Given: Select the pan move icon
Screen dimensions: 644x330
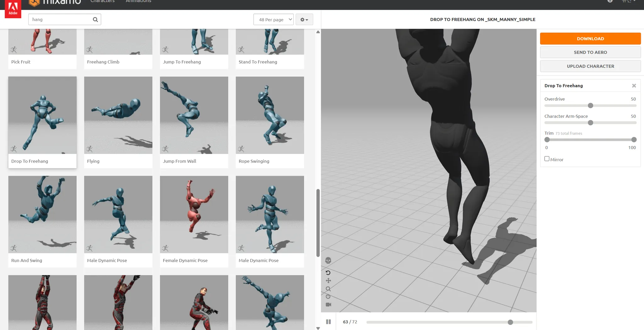Looking at the screenshot, I should point(328,281).
